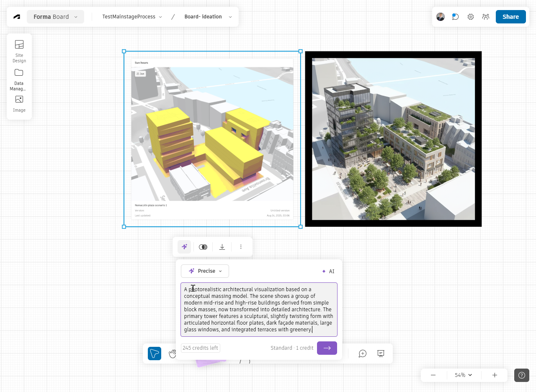Open the Board- ideation breadcrumb menu
Image resolution: width=536 pixels, height=392 pixels.
[208, 17]
